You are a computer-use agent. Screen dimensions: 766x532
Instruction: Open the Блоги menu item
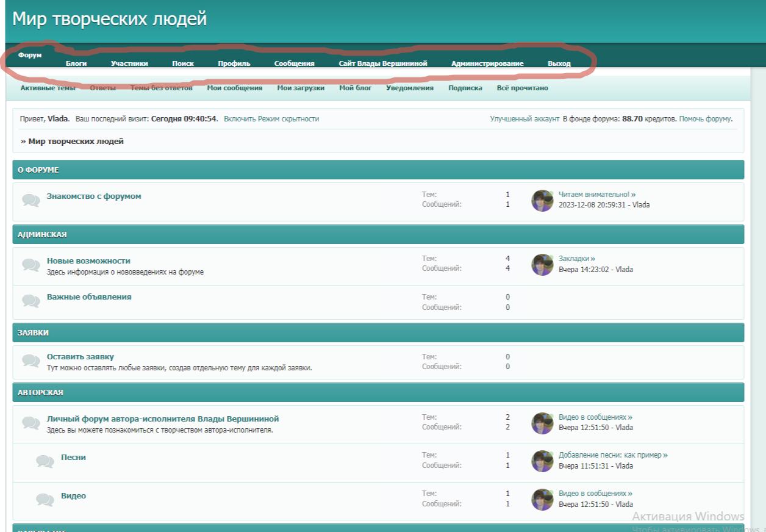tap(76, 63)
